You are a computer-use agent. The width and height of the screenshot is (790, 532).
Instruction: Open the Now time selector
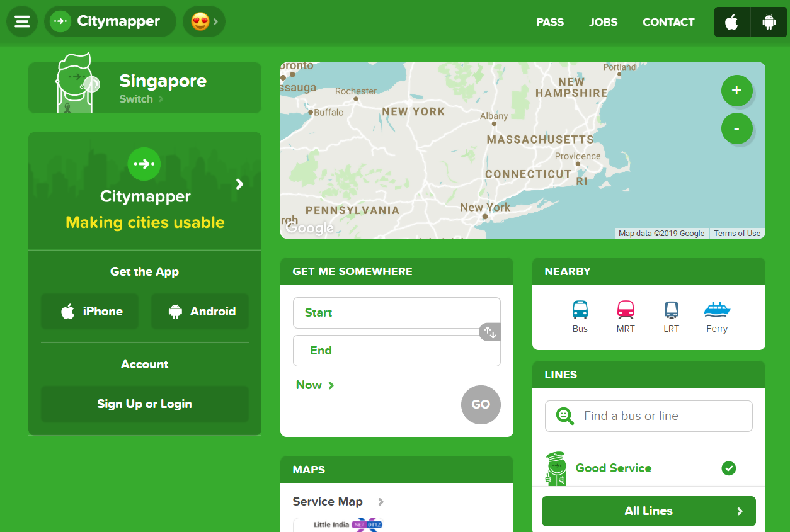[x=315, y=385]
